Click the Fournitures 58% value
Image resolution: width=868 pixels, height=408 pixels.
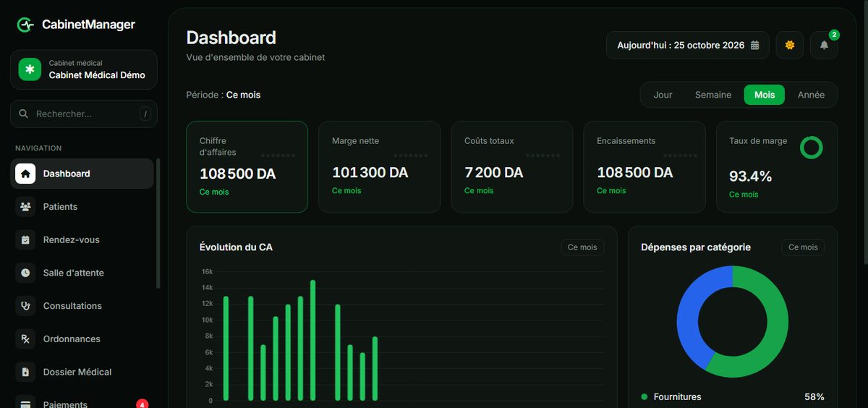tap(814, 397)
